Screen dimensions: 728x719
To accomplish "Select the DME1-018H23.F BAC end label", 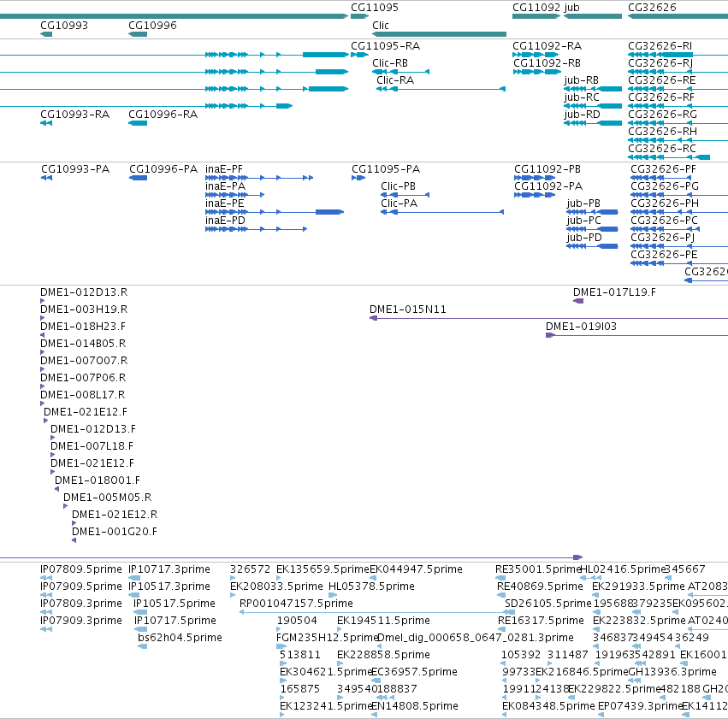I will 83,327.
